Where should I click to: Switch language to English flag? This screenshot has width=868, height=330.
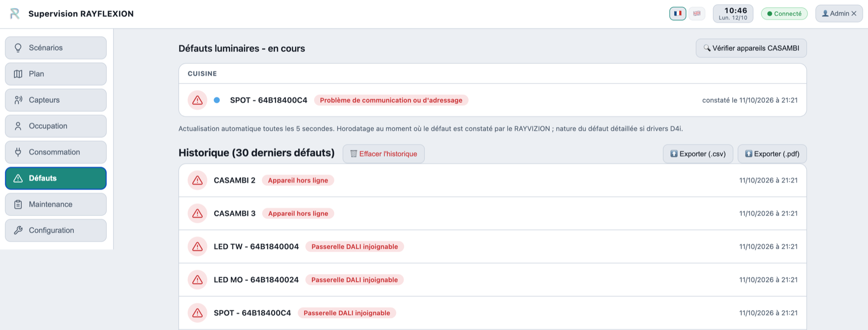click(x=697, y=14)
